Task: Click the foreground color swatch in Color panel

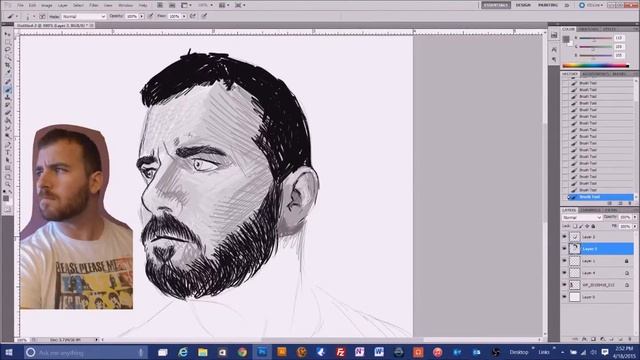Action: (566, 39)
